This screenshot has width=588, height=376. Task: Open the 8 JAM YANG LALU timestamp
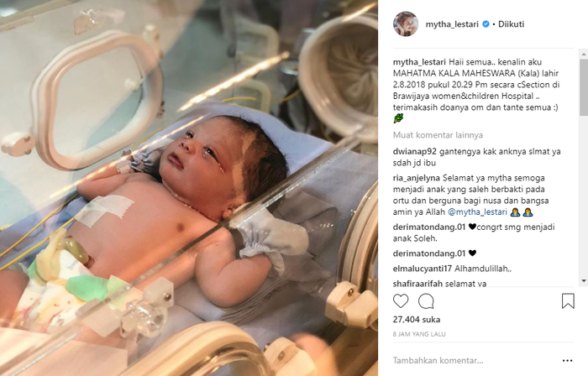coord(419,334)
